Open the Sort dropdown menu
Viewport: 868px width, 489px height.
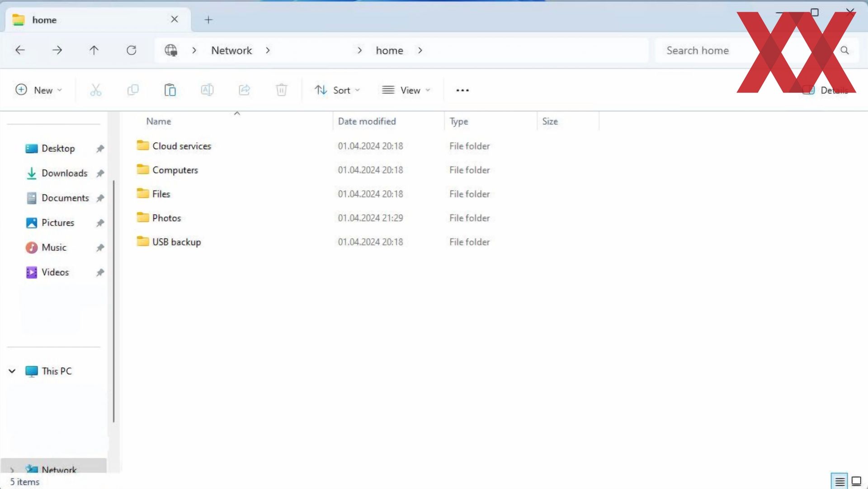pos(337,90)
